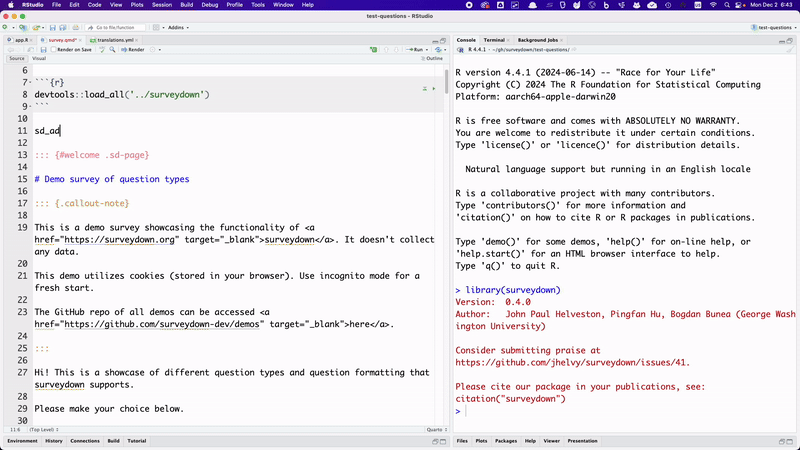Switch editor to Source mode

tap(17, 59)
